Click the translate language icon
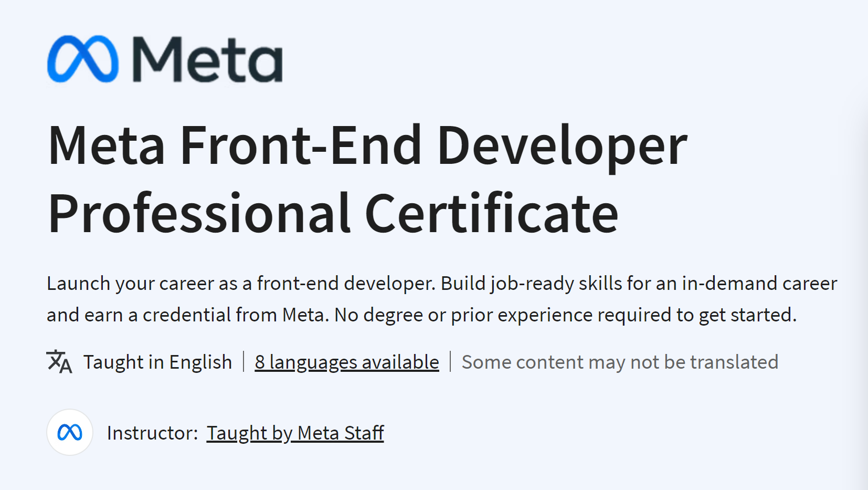This screenshot has height=490, width=868. (x=59, y=362)
